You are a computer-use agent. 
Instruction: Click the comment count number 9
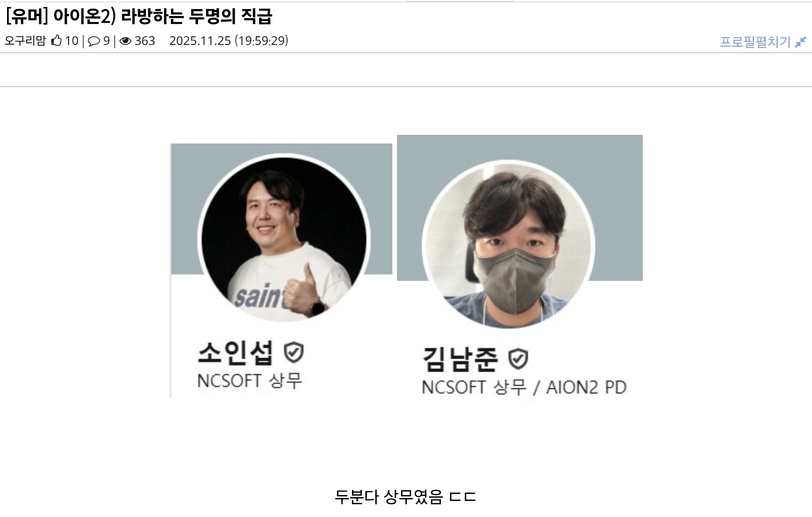(106, 41)
